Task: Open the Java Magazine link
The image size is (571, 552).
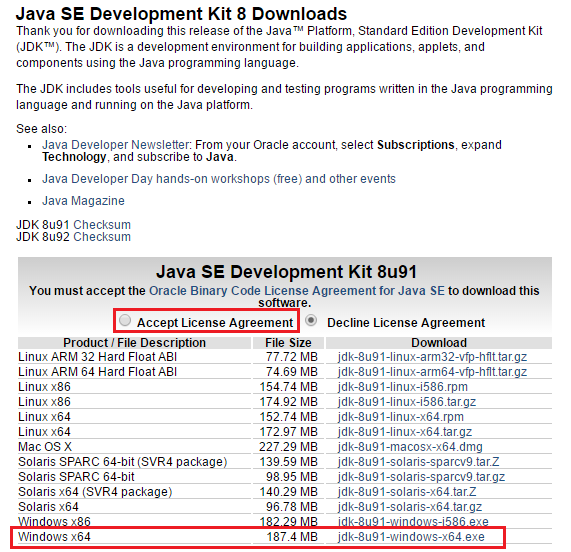Action: [x=83, y=201]
